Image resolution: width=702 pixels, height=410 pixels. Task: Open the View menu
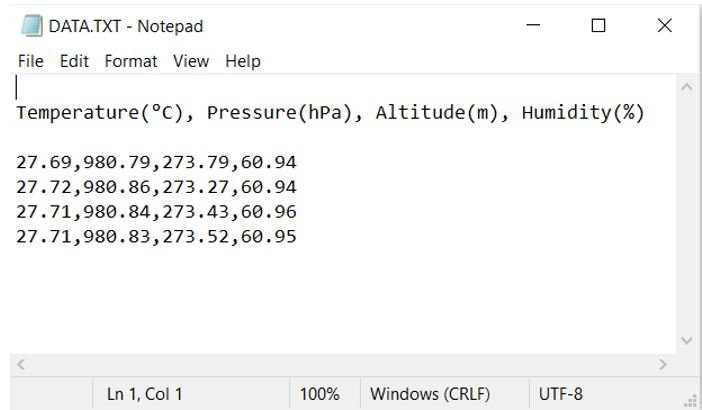coord(191,61)
